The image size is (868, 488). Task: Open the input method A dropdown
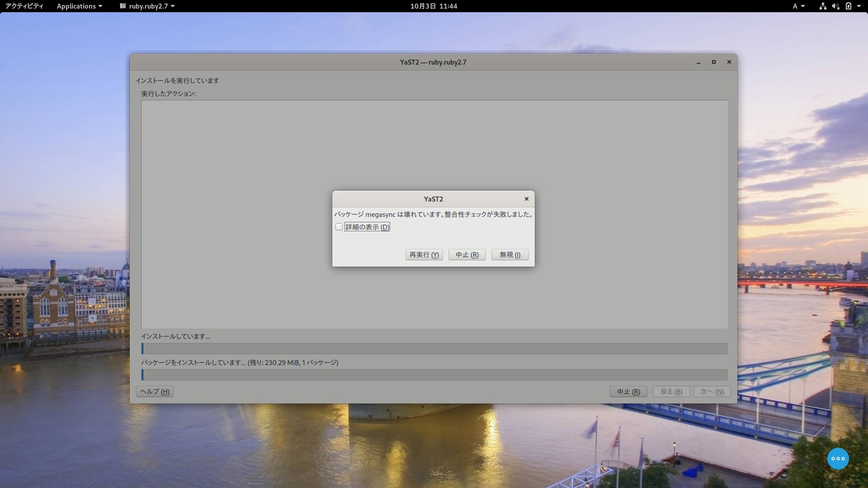pos(798,6)
